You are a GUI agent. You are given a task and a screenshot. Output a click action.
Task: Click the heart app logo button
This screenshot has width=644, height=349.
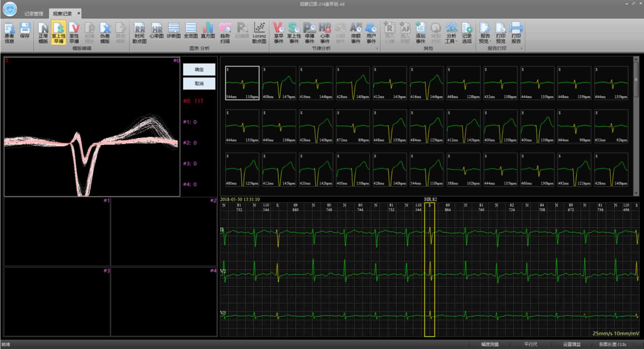point(10,9)
